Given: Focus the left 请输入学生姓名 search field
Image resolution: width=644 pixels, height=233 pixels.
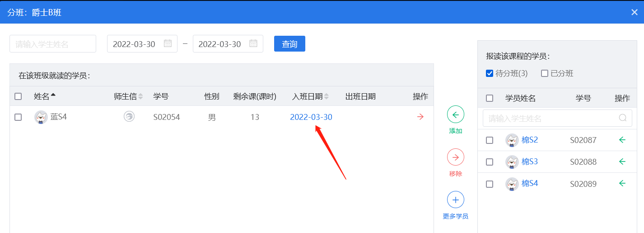Looking at the screenshot, I should tap(53, 44).
